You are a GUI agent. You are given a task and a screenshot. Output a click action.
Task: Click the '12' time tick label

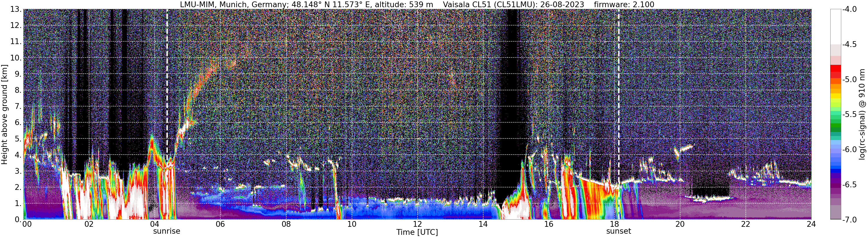(417, 224)
